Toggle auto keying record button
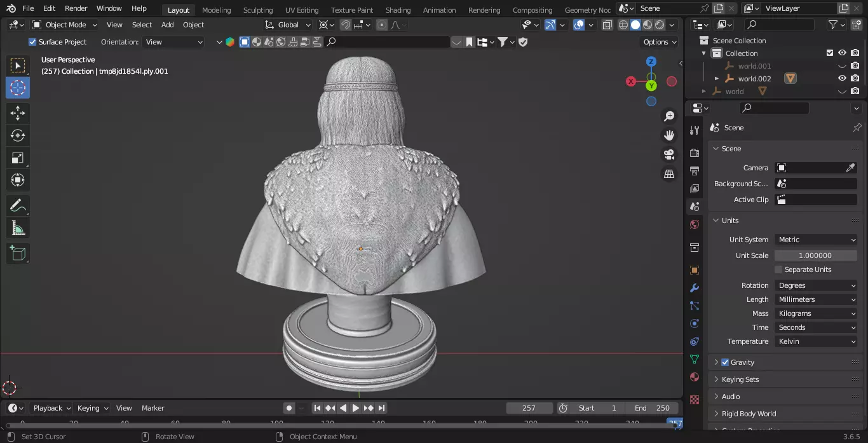This screenshot has width=868, height=443. 289,408
